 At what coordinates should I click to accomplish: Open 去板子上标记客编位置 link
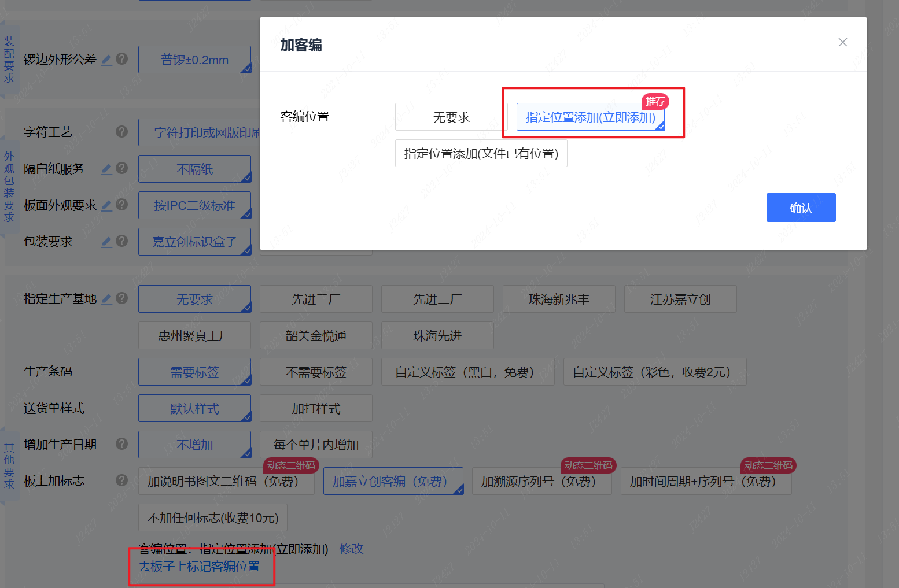click(x=199, y=567)
